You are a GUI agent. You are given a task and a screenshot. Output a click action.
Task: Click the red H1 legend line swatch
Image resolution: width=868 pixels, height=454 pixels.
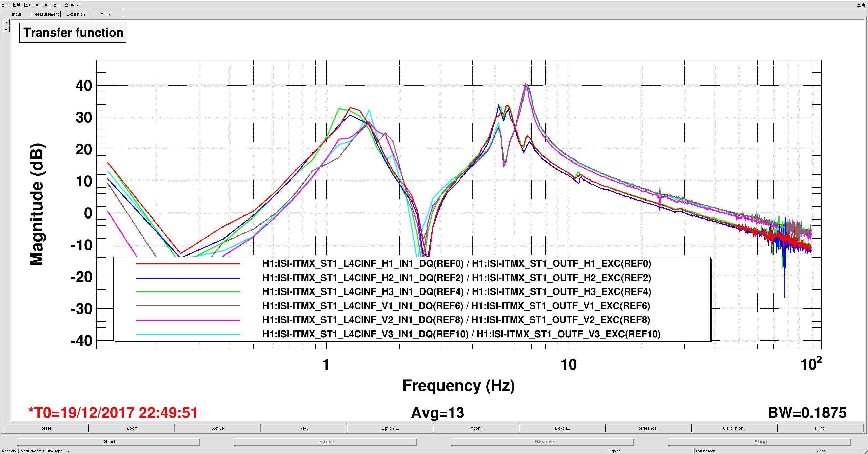pos(188,264)
